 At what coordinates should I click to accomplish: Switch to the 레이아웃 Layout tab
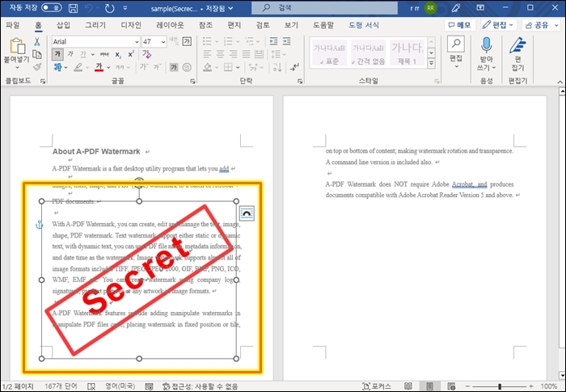click(x=170, y=25)
